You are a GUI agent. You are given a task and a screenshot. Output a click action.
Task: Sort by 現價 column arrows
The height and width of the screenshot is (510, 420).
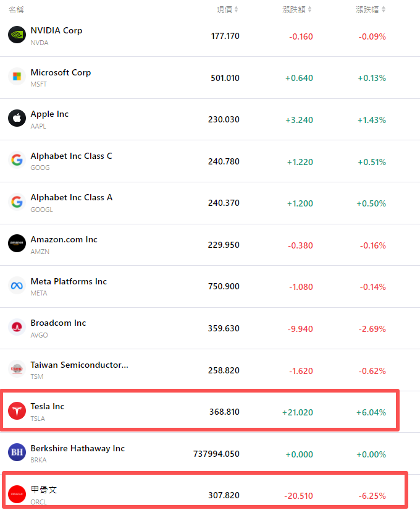pos(236,9)
